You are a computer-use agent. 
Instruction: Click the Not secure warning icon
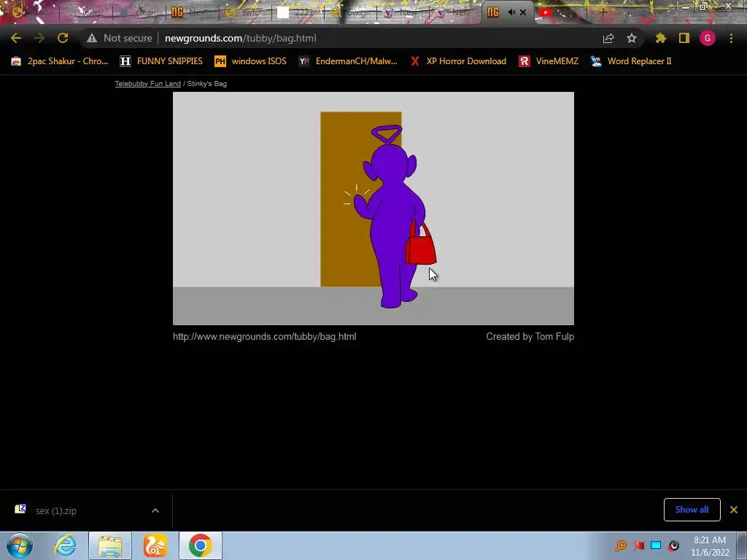(x=92, y=38)
